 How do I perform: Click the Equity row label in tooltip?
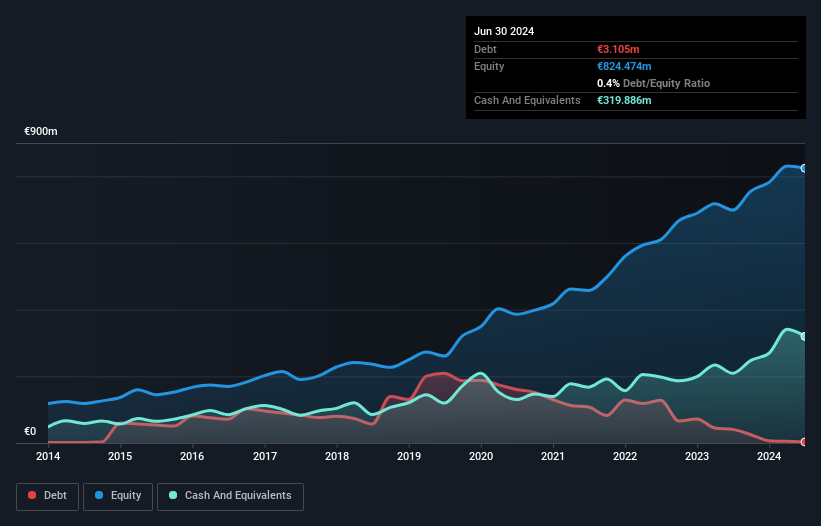(489, 66)
